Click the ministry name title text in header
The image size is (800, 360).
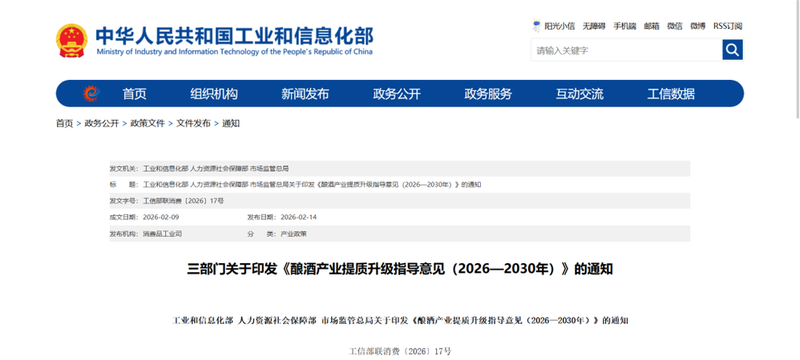point(234,36)
